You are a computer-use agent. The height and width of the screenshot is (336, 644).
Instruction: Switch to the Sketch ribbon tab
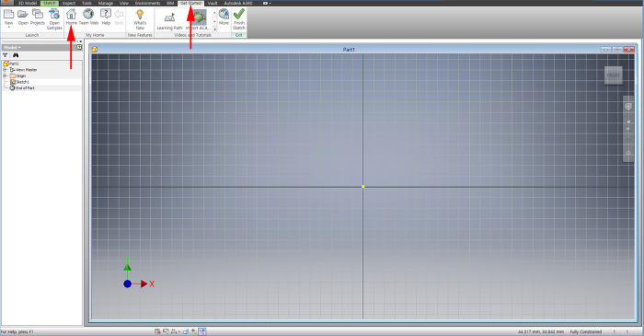[x=50, y=3]
